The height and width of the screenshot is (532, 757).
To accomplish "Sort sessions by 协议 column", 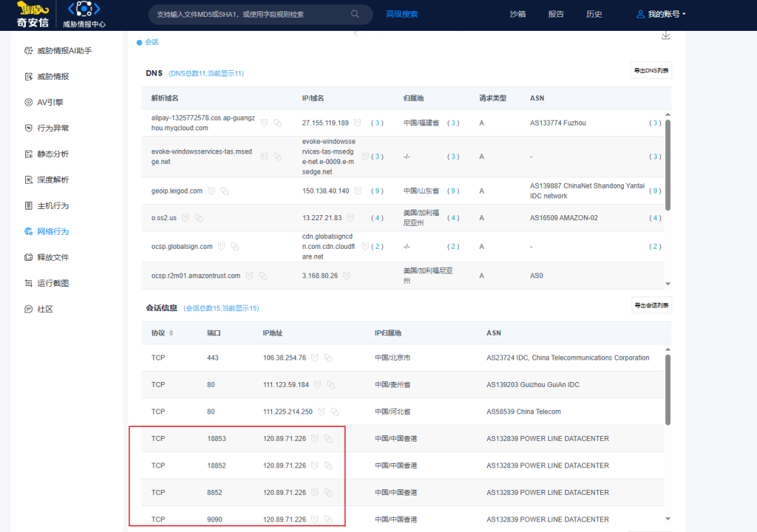I will pos(172,333).
